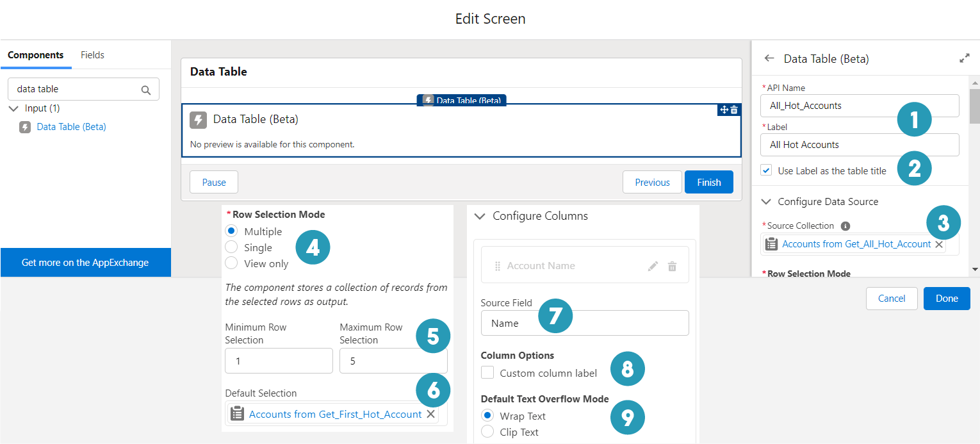Screen dimensions: 980x444
Task: Switch to the Fields tab
Action: (92, 54)
